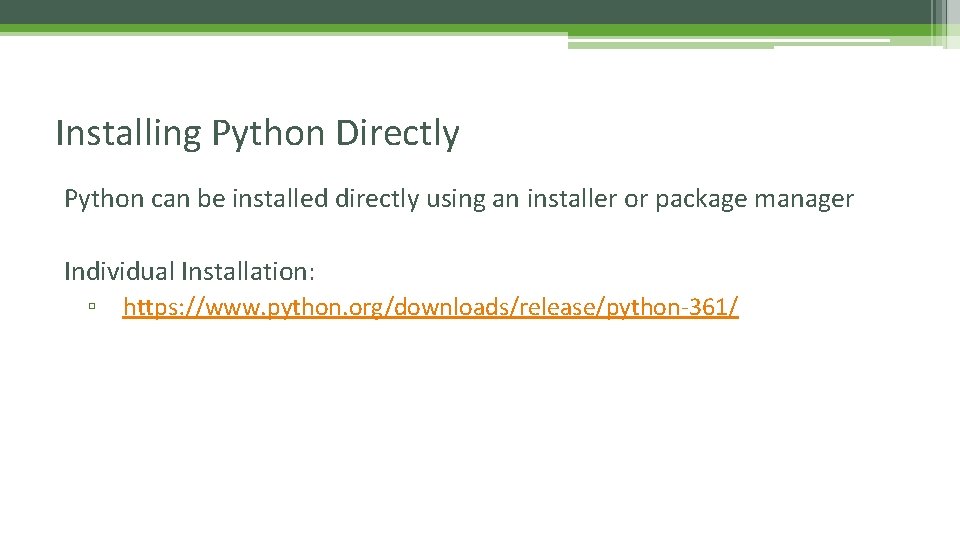
Task: Click the 'Installing Python Directly' slide title
Action: pyautogui.click(x=257, y=133)
